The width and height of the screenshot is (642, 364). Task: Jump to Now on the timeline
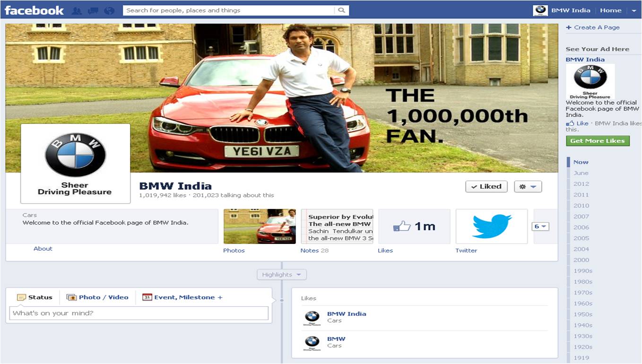click(x=581, y=162)
